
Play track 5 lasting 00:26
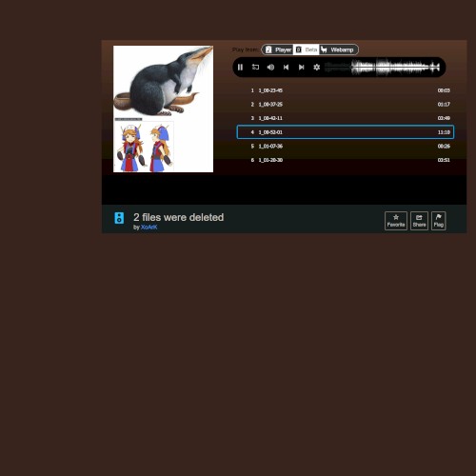pyautogui.click(x=346, y=147)
